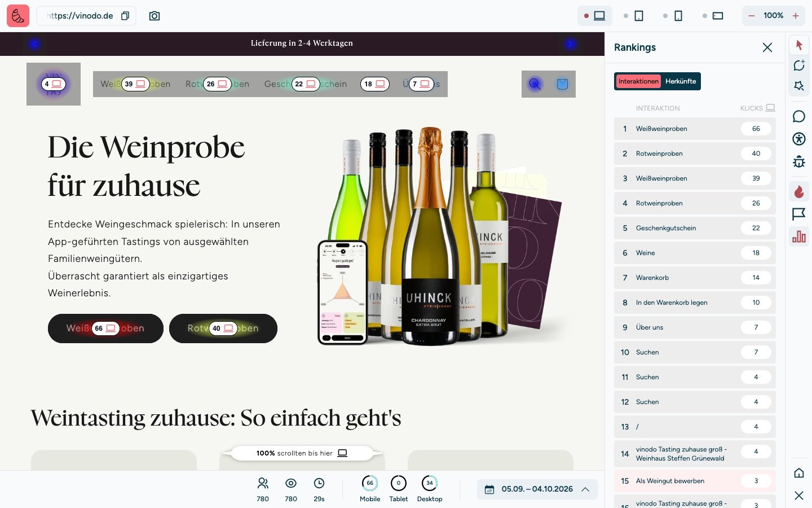Select ranking row 15 Als Weingut bewerben
812x508 pixels.
pos(695,481)
